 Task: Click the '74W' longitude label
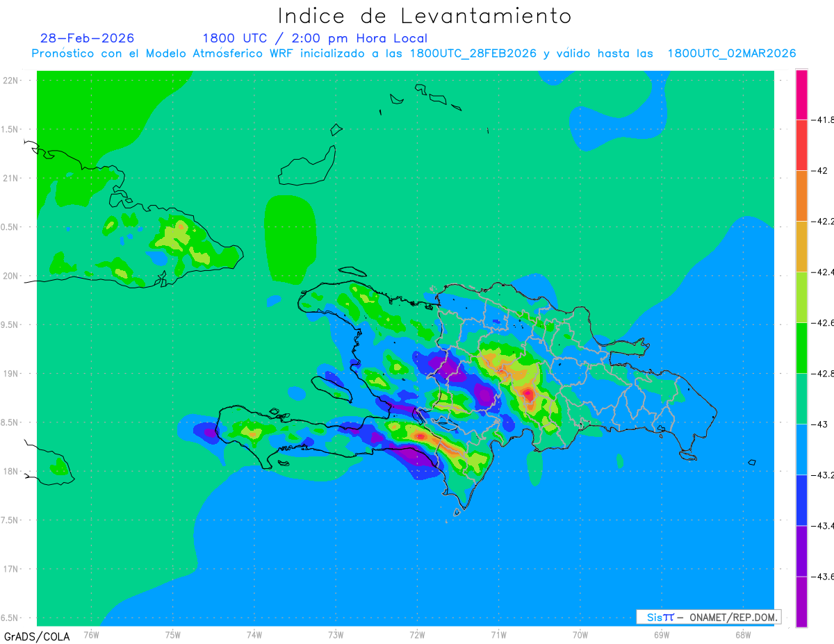[x=254, y=634]
